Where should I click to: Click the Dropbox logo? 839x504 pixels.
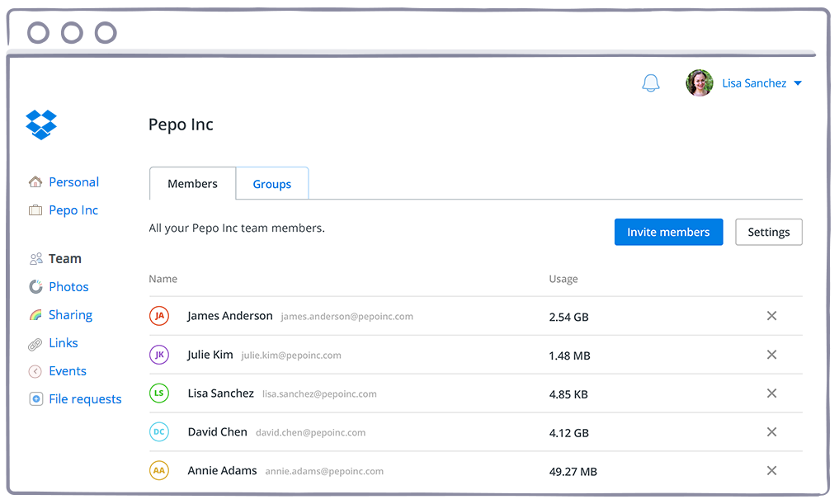click(x=40, y=125)
